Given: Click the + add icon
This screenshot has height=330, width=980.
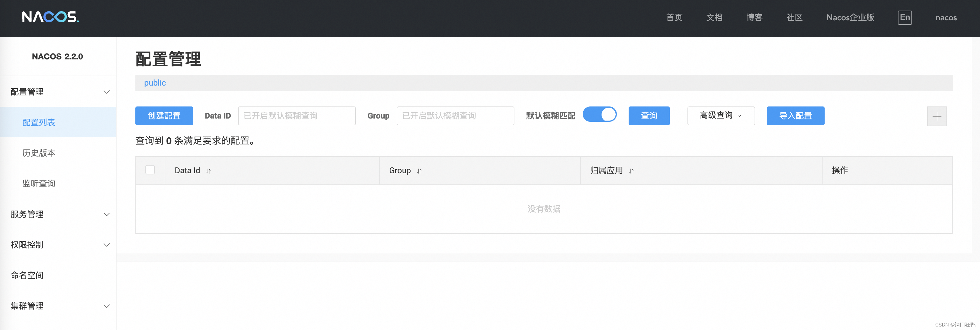Looking at the screenshot, I should coord(936,116).
